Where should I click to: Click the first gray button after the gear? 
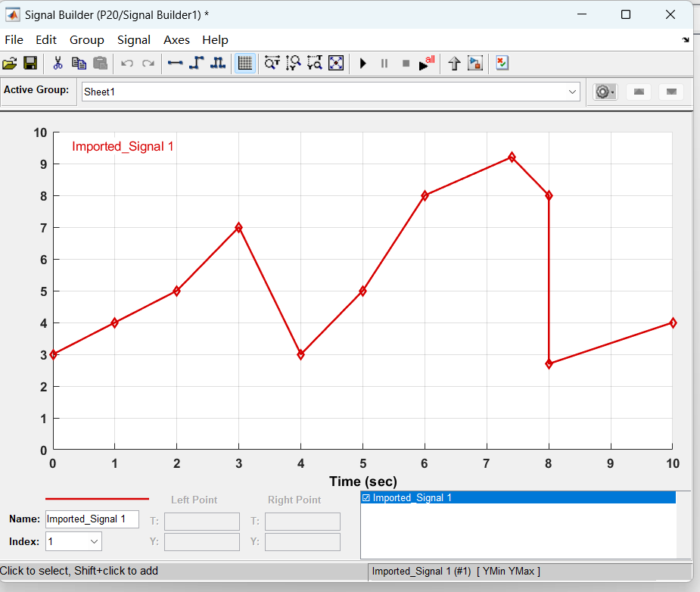click(x=639, y=92)
